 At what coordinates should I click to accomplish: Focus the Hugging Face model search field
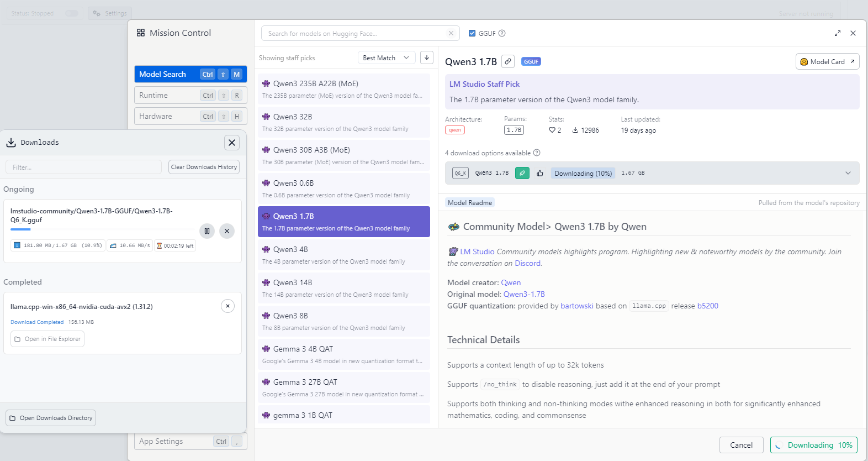point(360,33)
